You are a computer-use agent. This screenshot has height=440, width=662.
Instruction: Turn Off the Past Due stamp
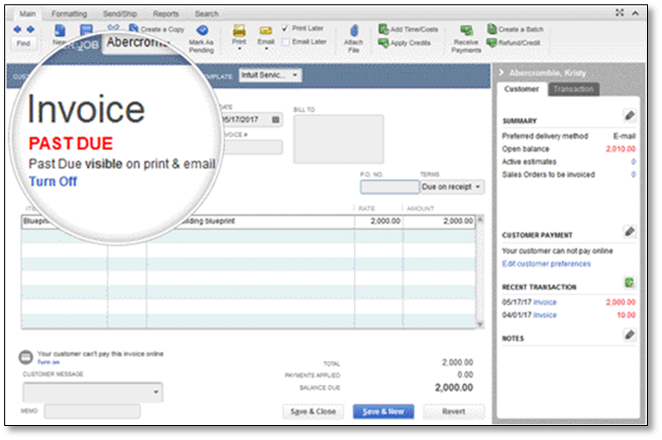coord(53,182)
